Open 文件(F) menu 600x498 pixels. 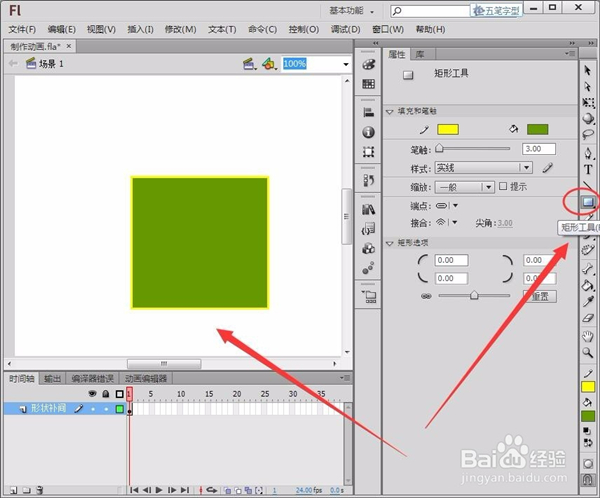(x=22, y=29)
